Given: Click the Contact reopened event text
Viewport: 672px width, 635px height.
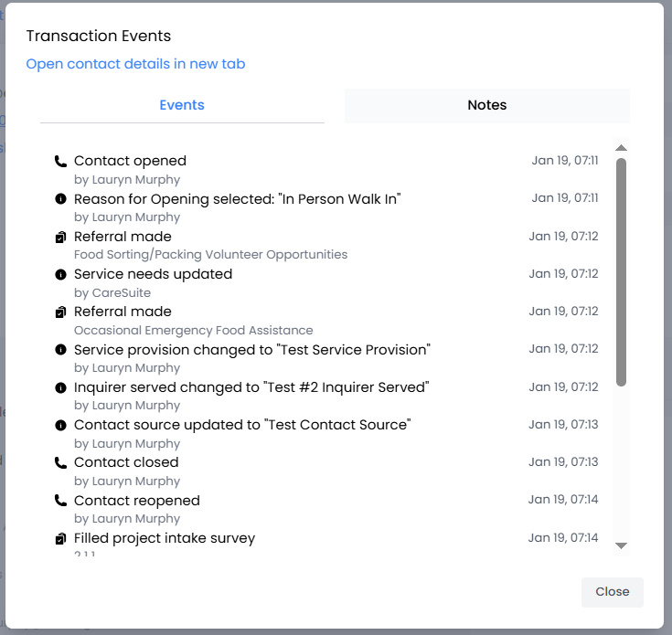Looking at the screenshot, I should click(x=137, y=501).
